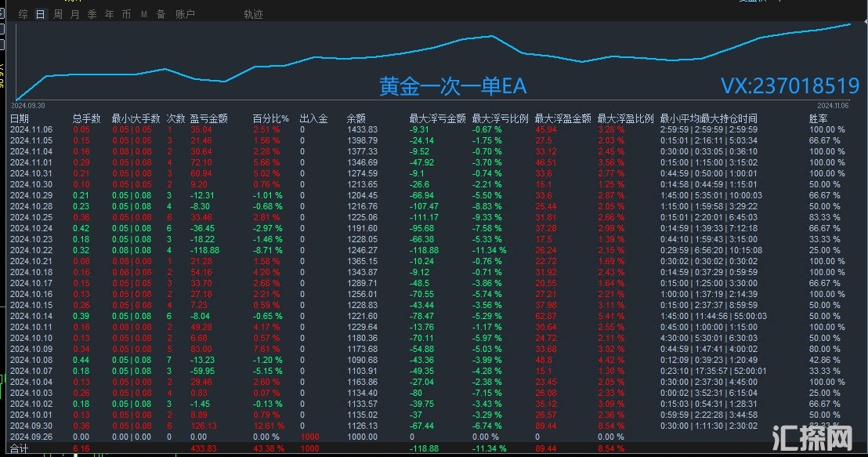The height and width of the screenshot is (457, 868).
Task: Click profit value 126.13
Action: click(x=203, y=426)
